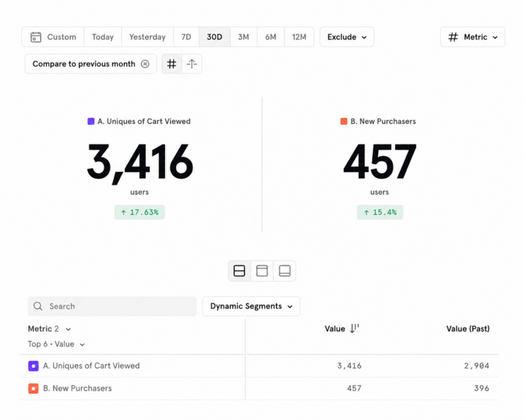
Task: Click the A. Uniques of Cart Viewed chart label
Action: coord(144,121)
